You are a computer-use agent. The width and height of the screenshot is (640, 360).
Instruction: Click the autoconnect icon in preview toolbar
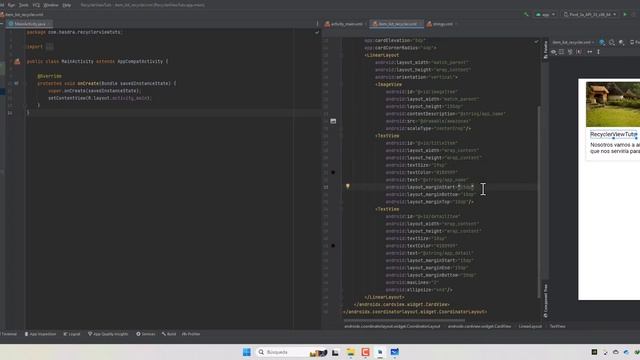562,52
